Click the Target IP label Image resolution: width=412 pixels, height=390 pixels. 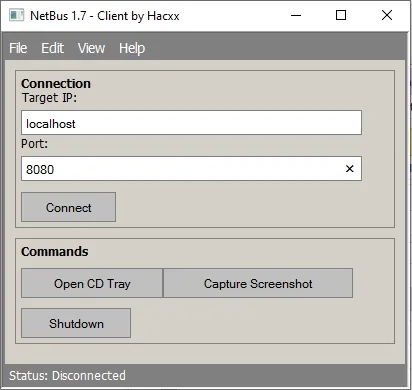pos(49,98)
